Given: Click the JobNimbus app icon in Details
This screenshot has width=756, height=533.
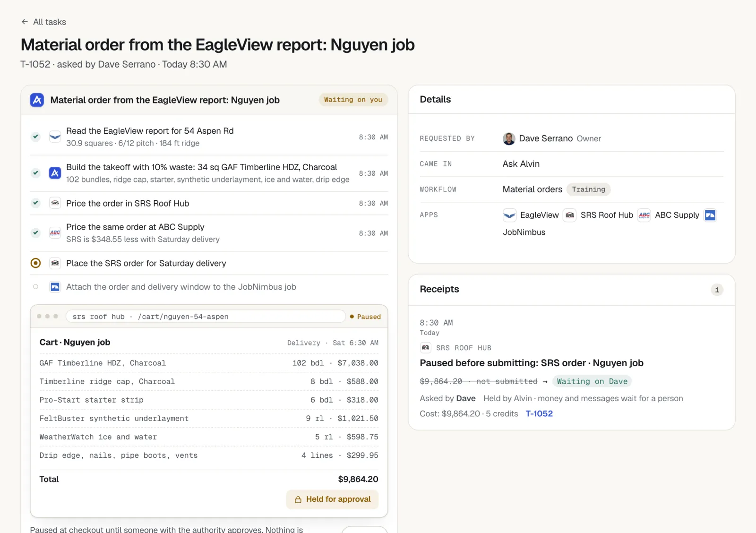Looking at the screenshot, I should coord(710,215).
